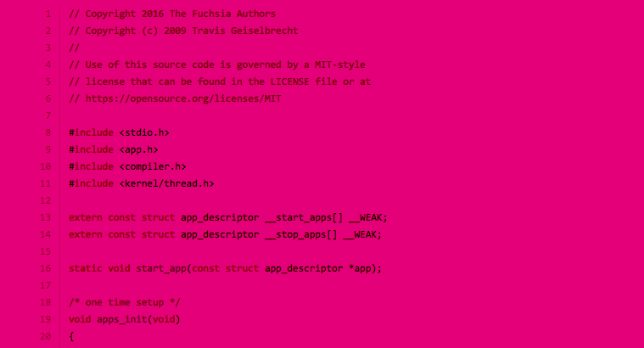The image size is (644, 348).
Task: Select line number 16 in the gutter
Action: point(45,268)
